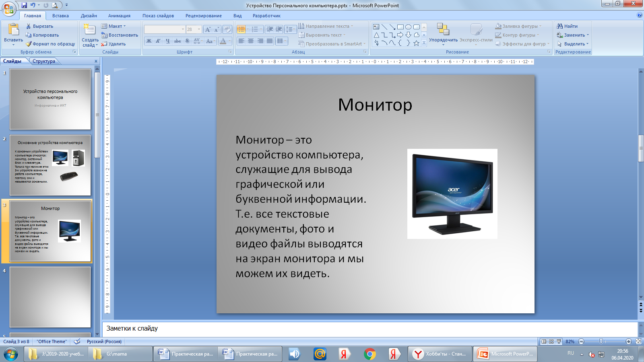Image resolution: width=644 pixels, height=362 pixels.
Task: Click the Copy (Копировать) icon
Action: click(29, 35)
